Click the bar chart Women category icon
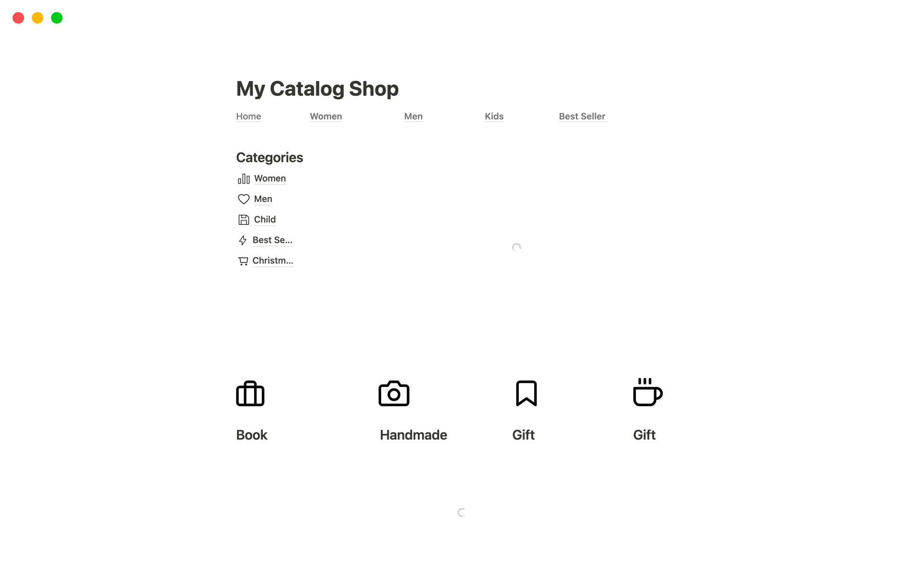 [x=244, y=178]
